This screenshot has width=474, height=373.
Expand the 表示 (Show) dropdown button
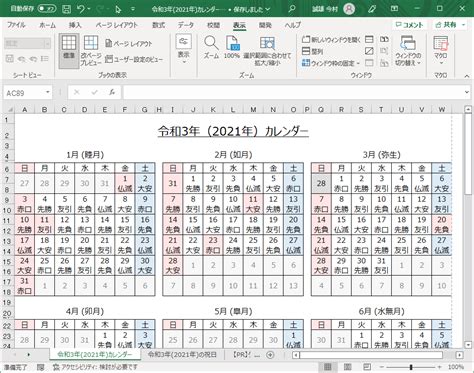(x=183, y=49)
